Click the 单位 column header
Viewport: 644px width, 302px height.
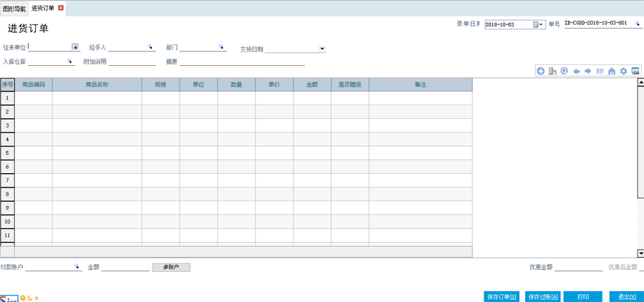pyautogui.click(x=199, y=84)
